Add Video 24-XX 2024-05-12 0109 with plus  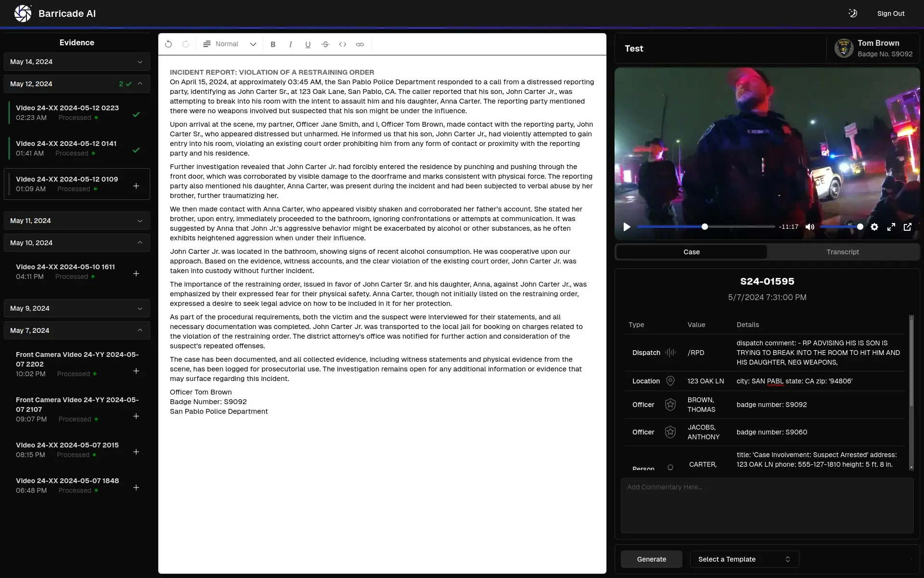(x=136, y=186)
